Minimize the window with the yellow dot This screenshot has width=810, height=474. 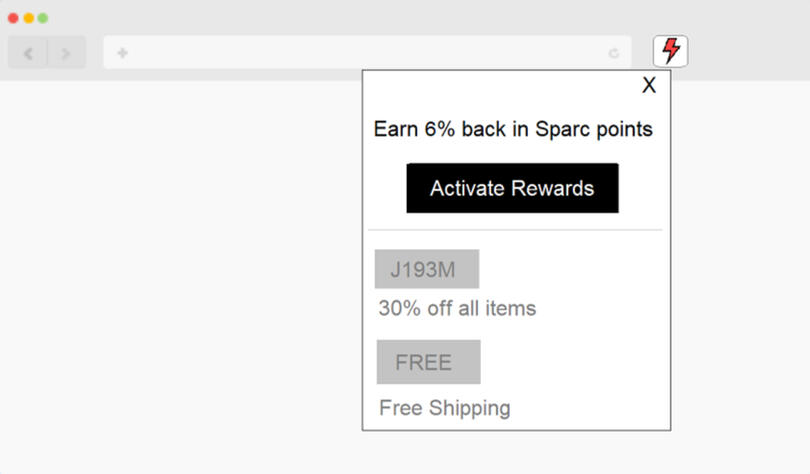(28, 18)
